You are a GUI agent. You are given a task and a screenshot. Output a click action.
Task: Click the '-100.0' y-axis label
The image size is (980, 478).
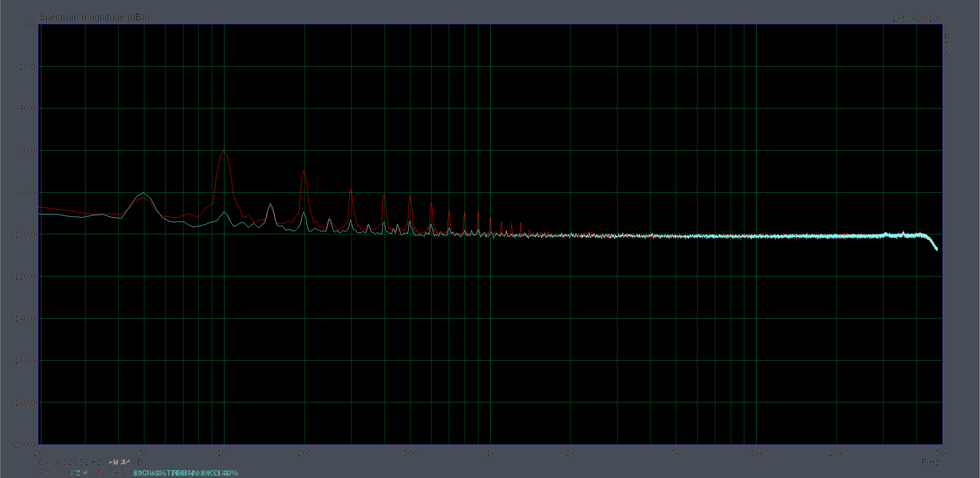point(24,234)
